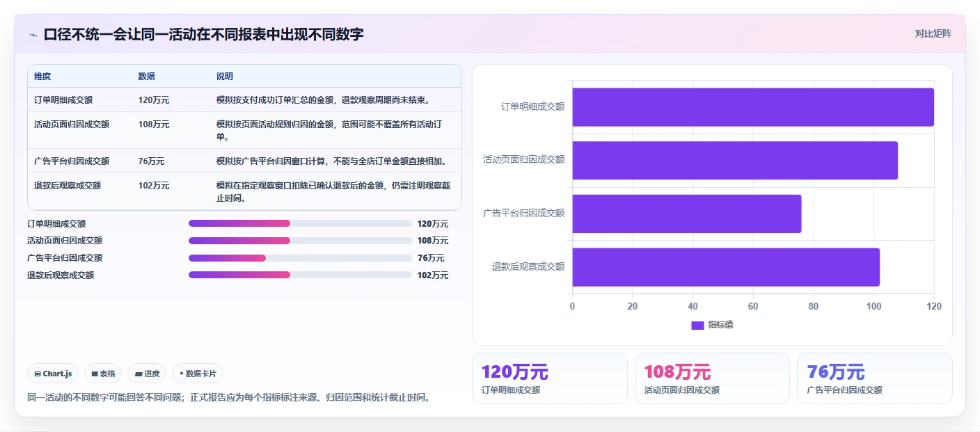Click the 活动页面归因成交额 chart bar
The height and width of the screenshot is (432, 980).
735,160
